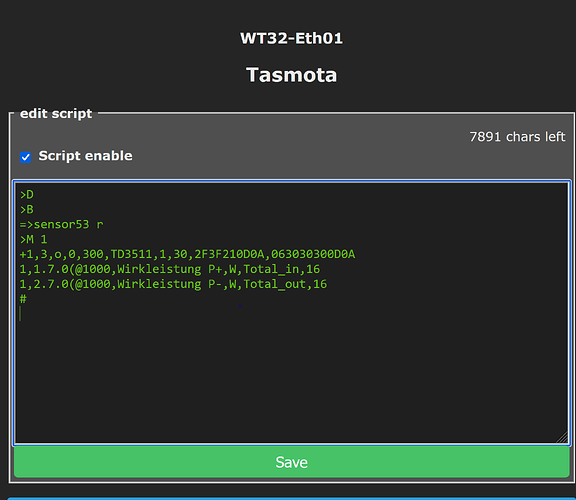The image size is (576, 500).
Task: Place cursor on the >D script line
Action: [x=26, y=194]
